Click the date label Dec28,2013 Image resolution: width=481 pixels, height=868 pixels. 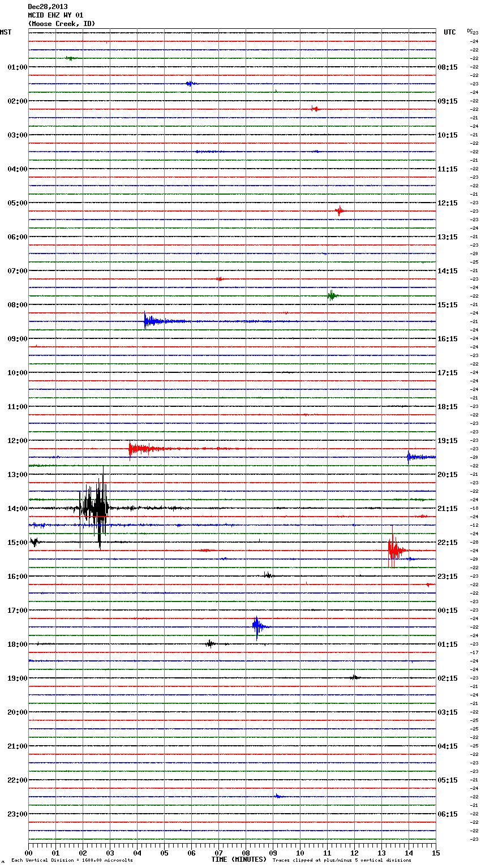coord(48,7)
